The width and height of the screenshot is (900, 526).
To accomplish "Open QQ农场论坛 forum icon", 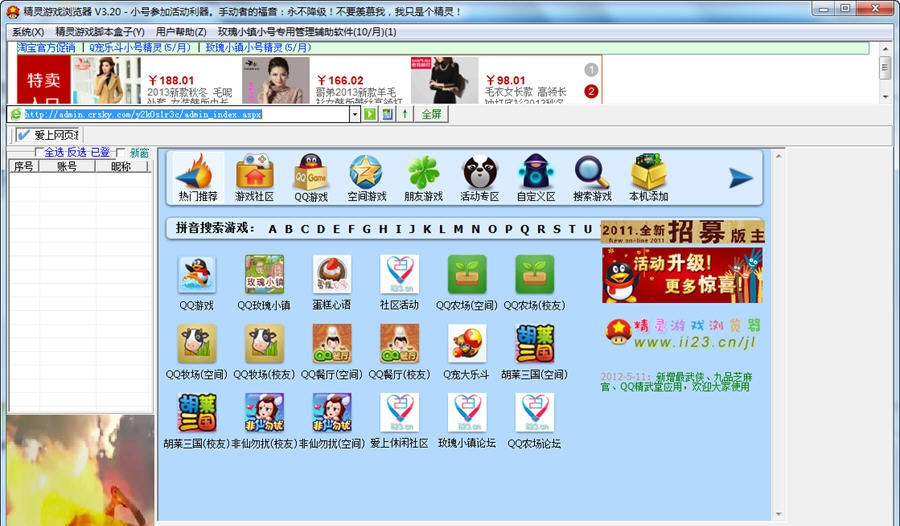I will [534, 412].
